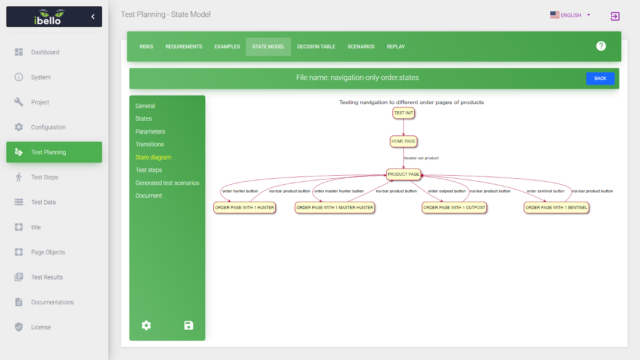
Task: Save the state model using floppy icon
Action: point(189,325)
